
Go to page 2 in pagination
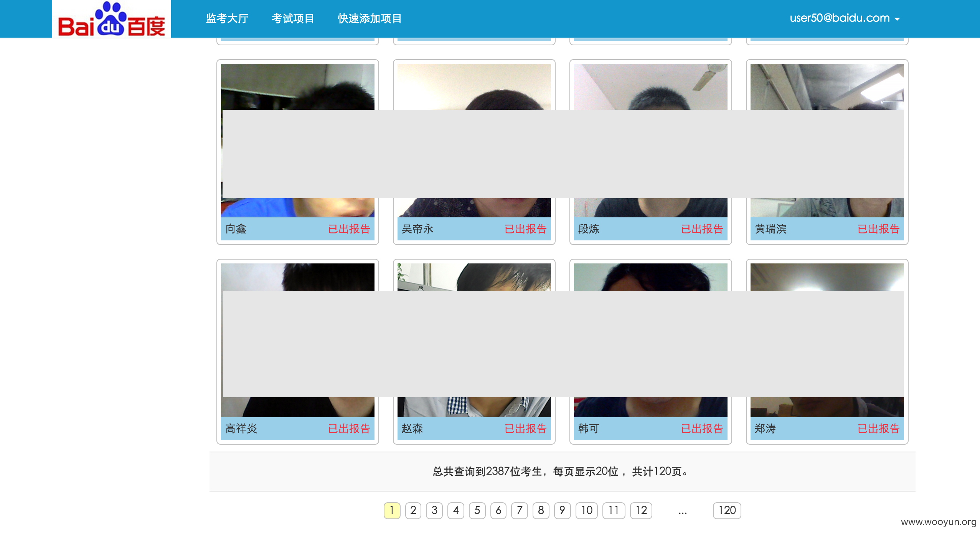pyautogui.click(x=413, y=510)
